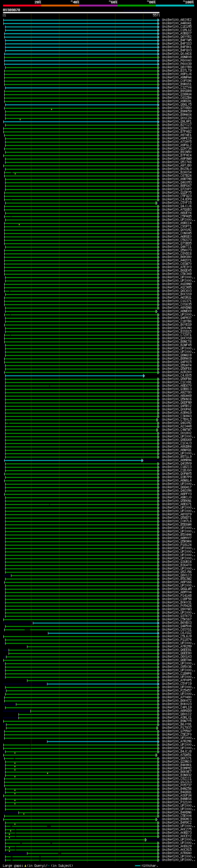Select the UniRef100_C7BVL5 label
The width and height of the screenshot is (197, 868).
pos(177,419)
